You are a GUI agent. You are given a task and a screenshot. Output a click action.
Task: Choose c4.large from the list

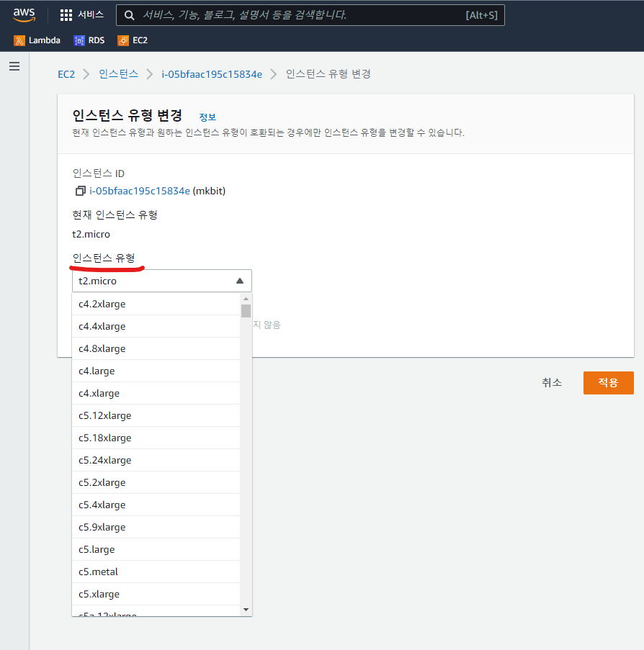pos(156,371)
